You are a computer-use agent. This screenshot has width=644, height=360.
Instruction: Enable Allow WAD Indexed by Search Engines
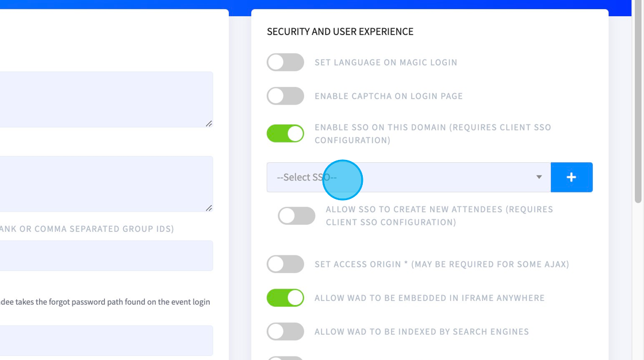(x=285, y=332)
